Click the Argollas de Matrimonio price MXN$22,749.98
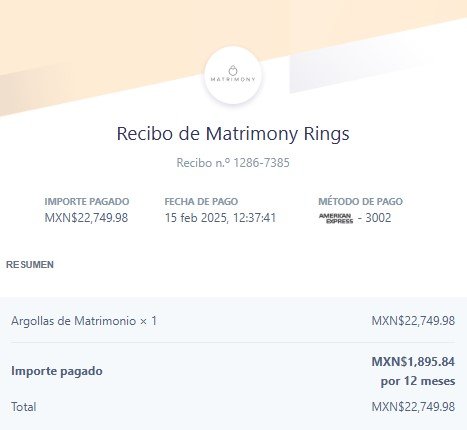 point(413,321)
